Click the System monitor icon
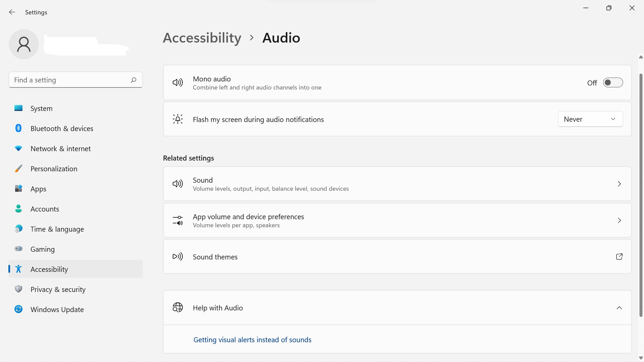The width and height of the screenshot is (644, 362). click(18, 108)
